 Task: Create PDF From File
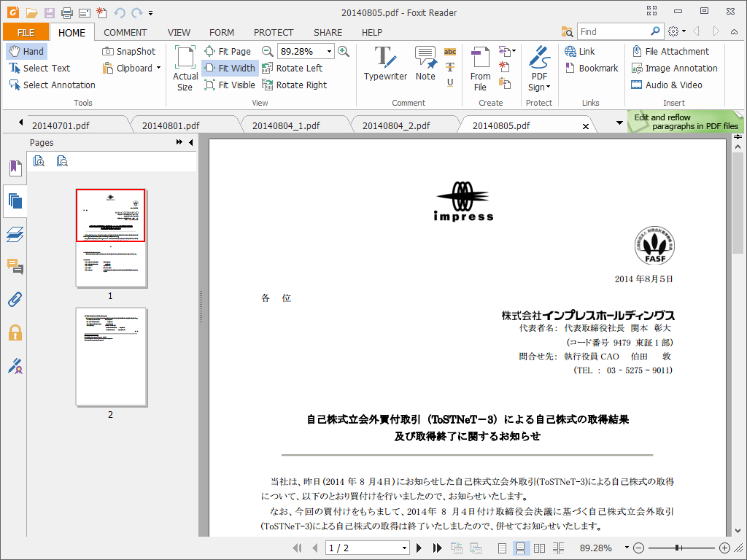pos(480,68)
